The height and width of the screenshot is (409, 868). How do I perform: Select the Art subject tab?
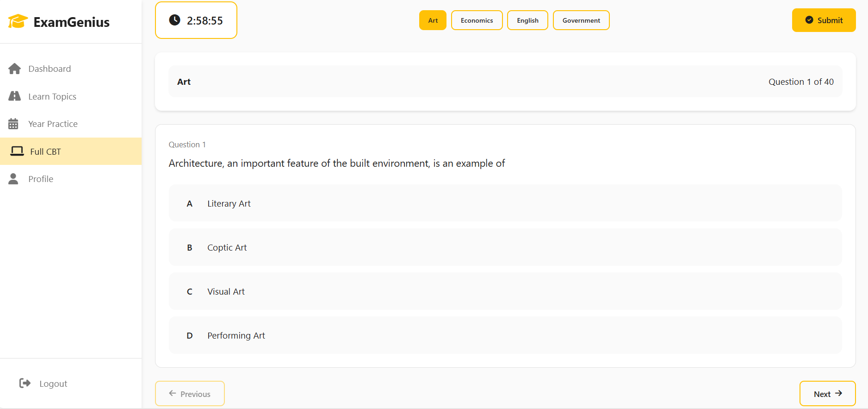[433, 20]
